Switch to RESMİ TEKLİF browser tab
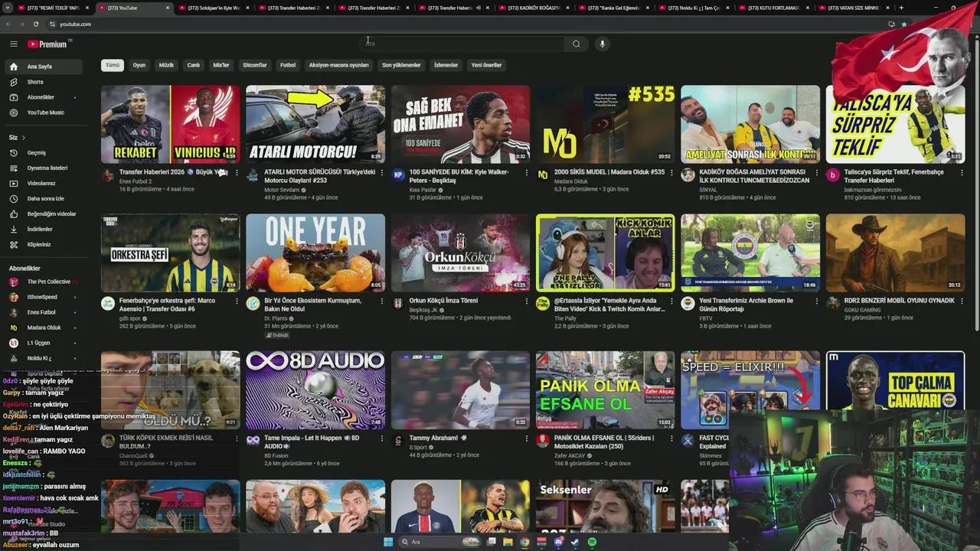This screenshot has width=980, height=551. (x=52, y=8)
